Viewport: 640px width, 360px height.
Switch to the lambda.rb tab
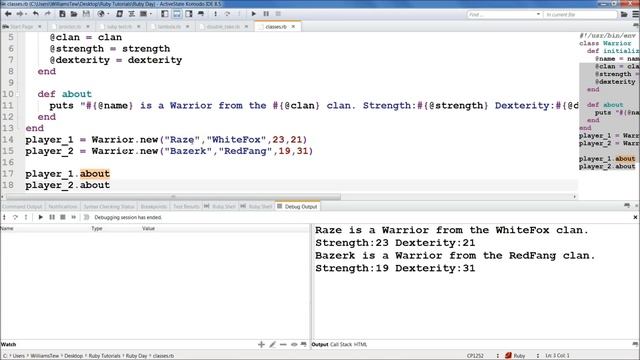(x=169, y=27)
